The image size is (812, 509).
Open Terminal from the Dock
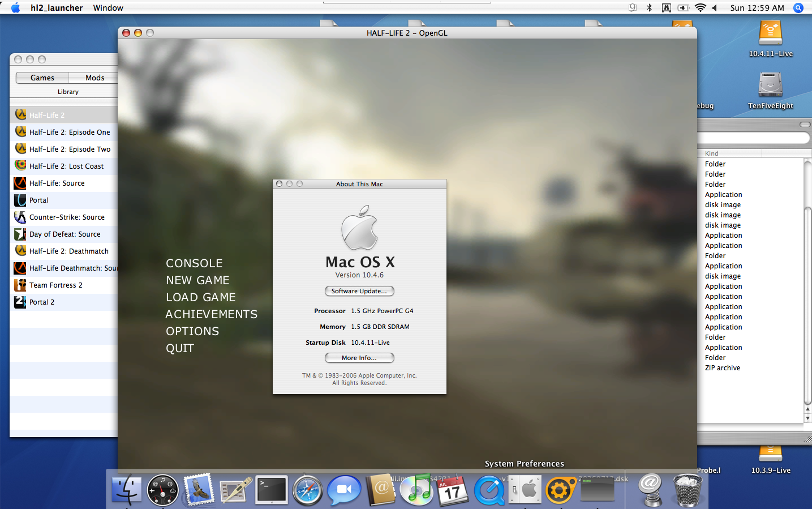pos(272,490)
